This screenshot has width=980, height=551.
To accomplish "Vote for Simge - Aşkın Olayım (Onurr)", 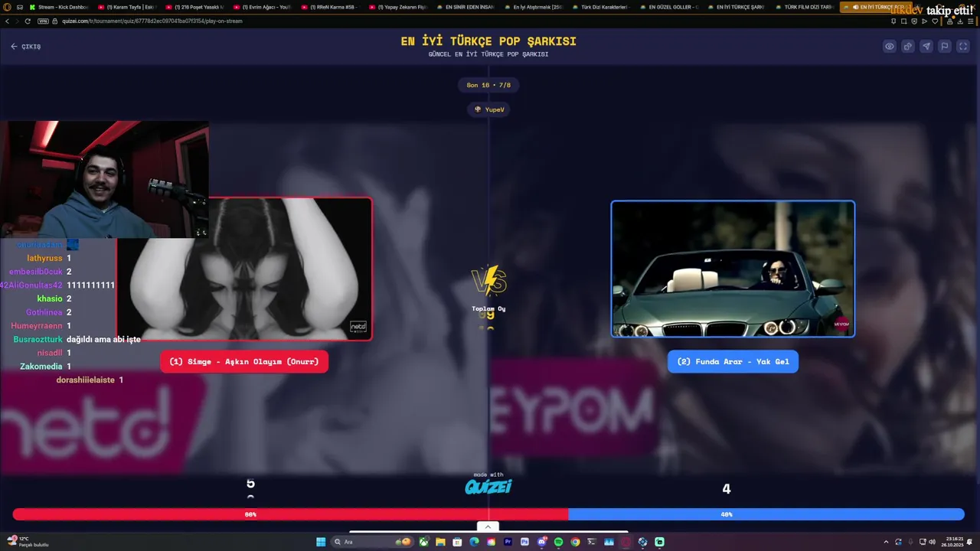I will click(244, 362).
